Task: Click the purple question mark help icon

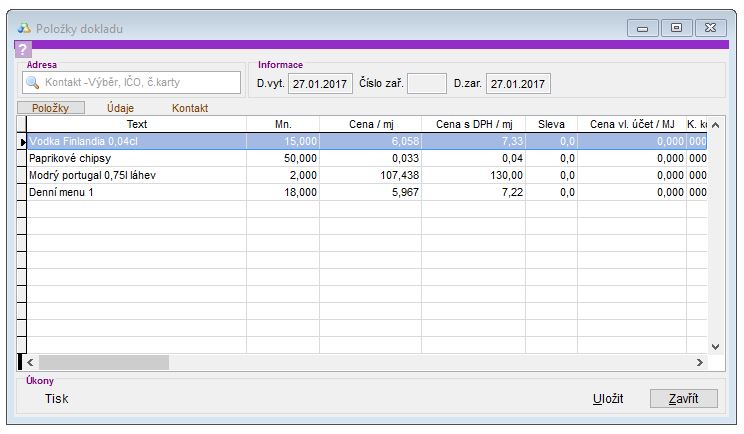Action: 24,50
